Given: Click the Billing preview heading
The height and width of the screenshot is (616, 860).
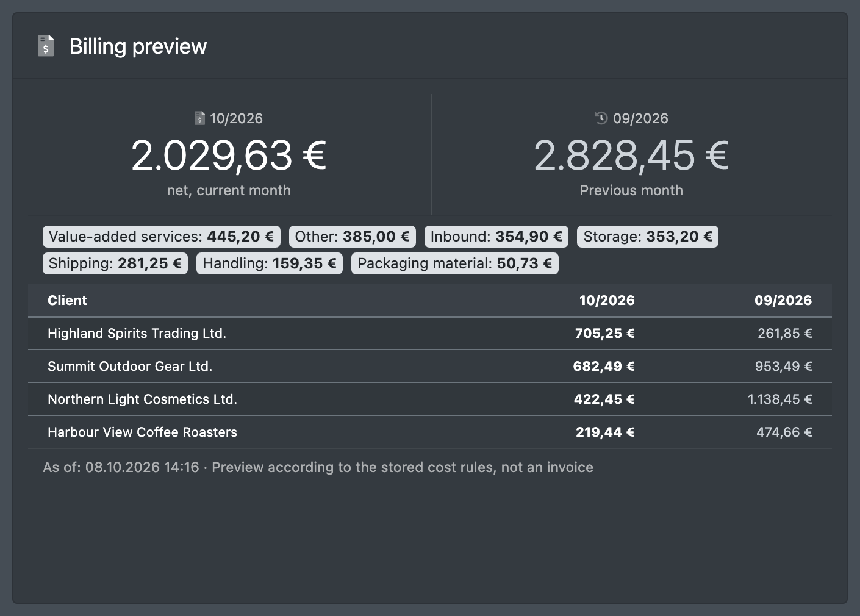Looking at the screenshot, I should coord(138,46).
